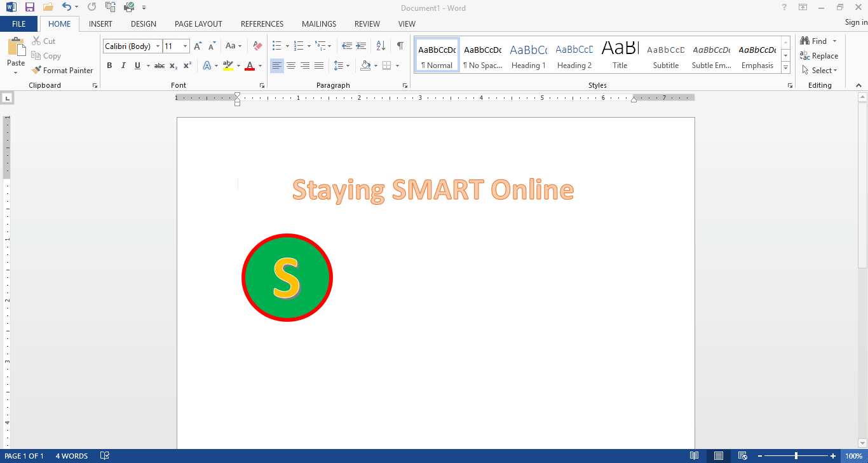The image size is (868, 463).
Task: Apply paragraph shading paint bucket
Action: [x=365, y=66]
